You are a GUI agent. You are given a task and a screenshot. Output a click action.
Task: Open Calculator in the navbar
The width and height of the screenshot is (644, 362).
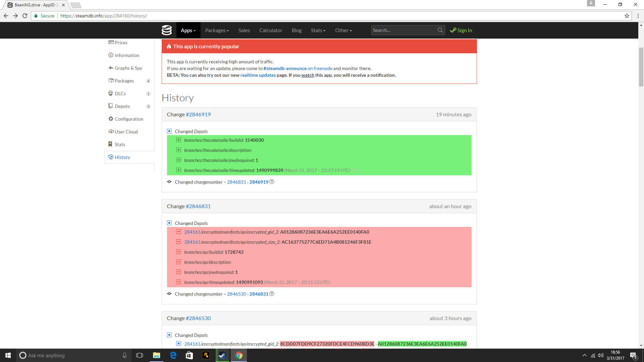coord(271,30)
